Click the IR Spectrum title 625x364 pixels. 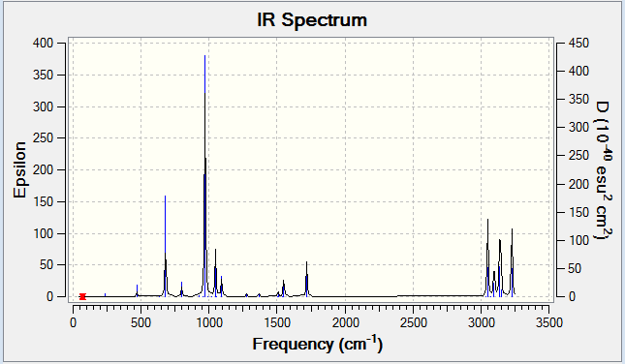312,19
